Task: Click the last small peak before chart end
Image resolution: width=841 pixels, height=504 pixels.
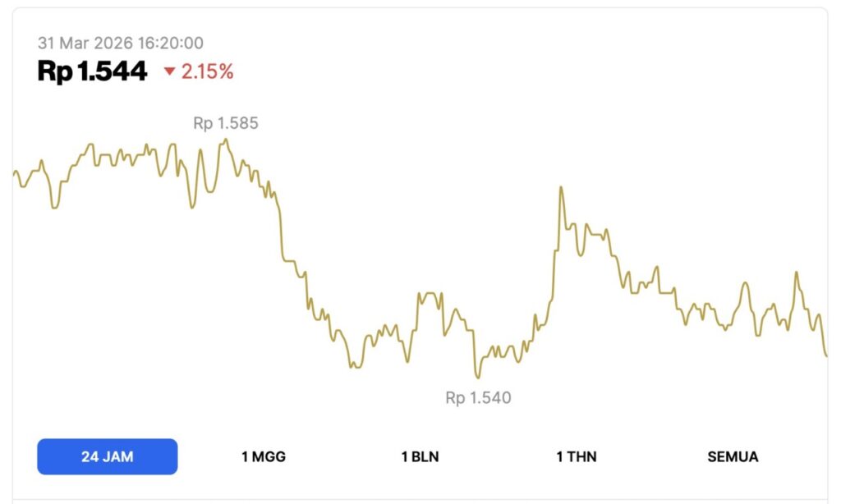Action: click(x=796, y=273)
